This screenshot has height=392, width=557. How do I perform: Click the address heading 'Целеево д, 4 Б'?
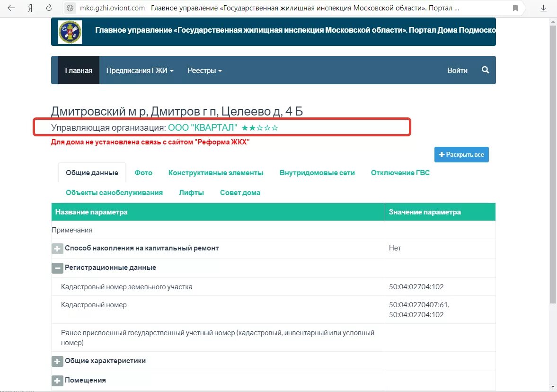[x=262, y=112]
